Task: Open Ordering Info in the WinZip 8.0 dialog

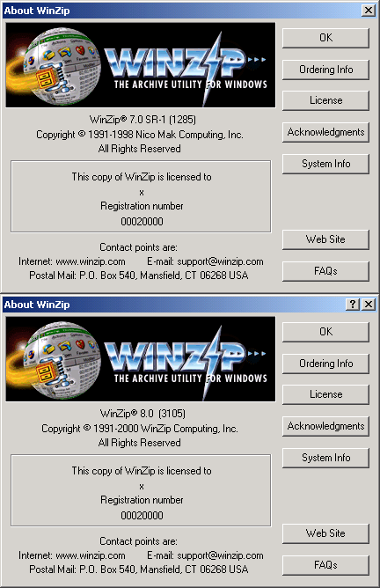Action: tap(325, 364)
